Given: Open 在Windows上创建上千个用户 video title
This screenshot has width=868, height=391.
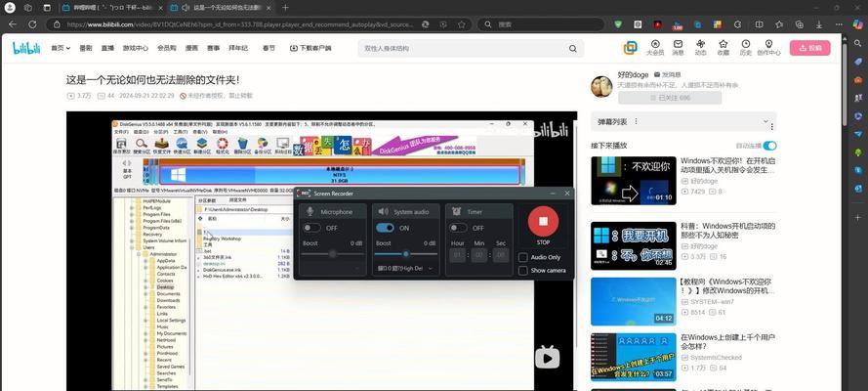Looking at the screenshot, I should (727, 341).
